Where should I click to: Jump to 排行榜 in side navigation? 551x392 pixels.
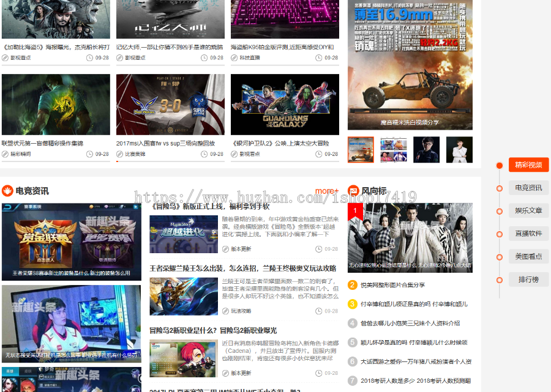[x=528, y=279]
